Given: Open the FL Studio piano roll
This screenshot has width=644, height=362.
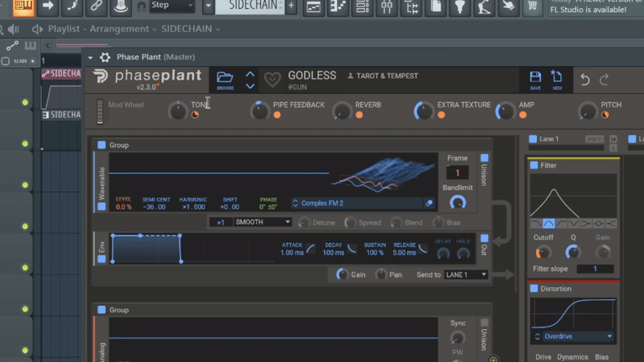Looking at the screenshot, I should [337, 6].
